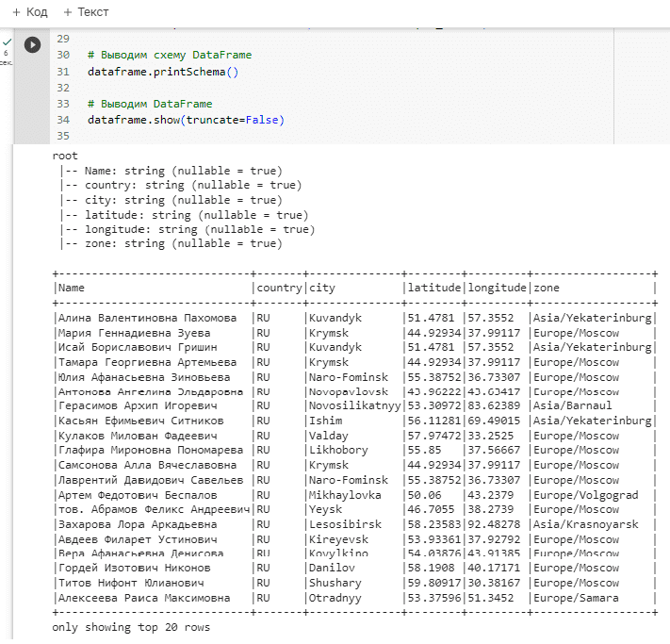670x644 pixels.
Task: Click the name 'Исай Бориславович Гришин'
Action: [x=138, y=347]
